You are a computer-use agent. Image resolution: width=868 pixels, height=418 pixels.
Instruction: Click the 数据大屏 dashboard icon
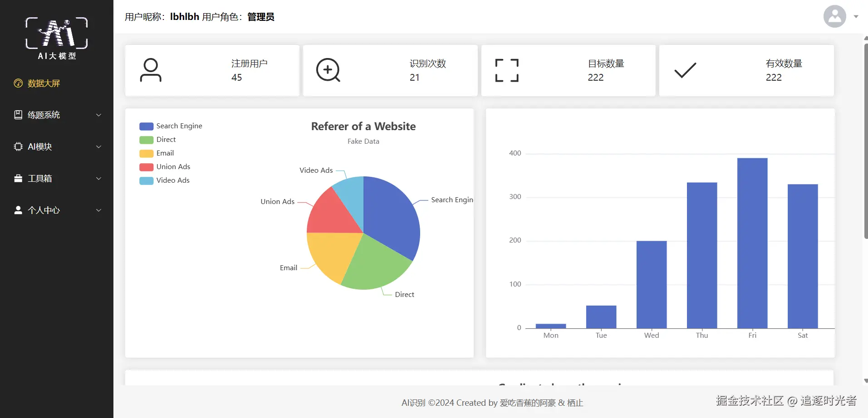point(18,83)
